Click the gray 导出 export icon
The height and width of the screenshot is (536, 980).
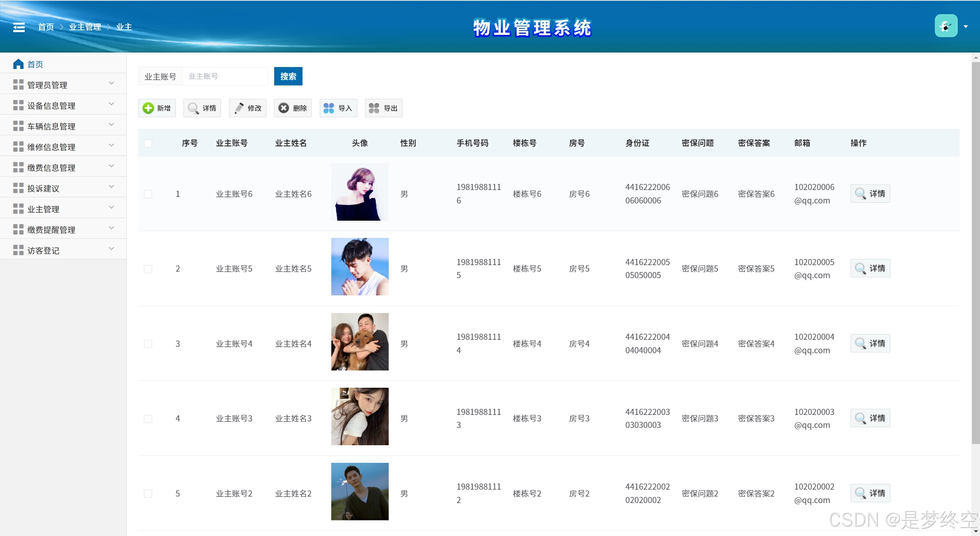374,108
